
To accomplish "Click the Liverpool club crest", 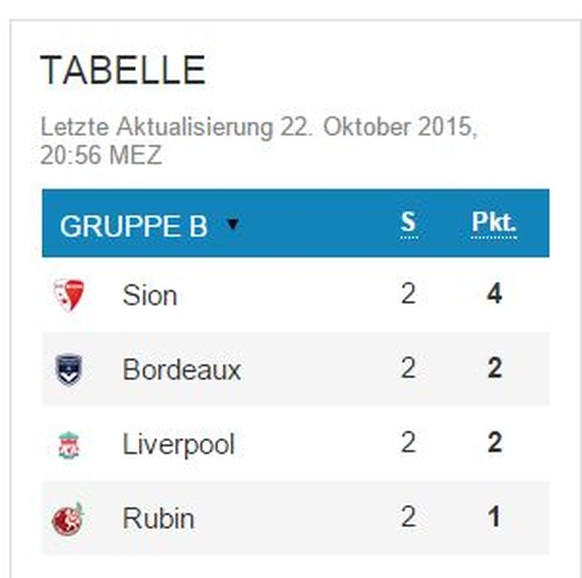I will point(69,445).
